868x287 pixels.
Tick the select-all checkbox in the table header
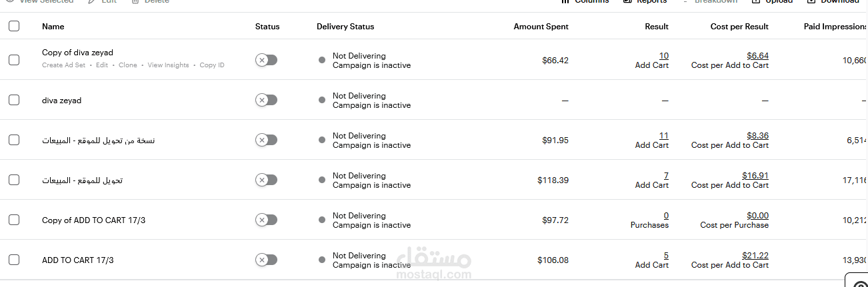[14, 27]
